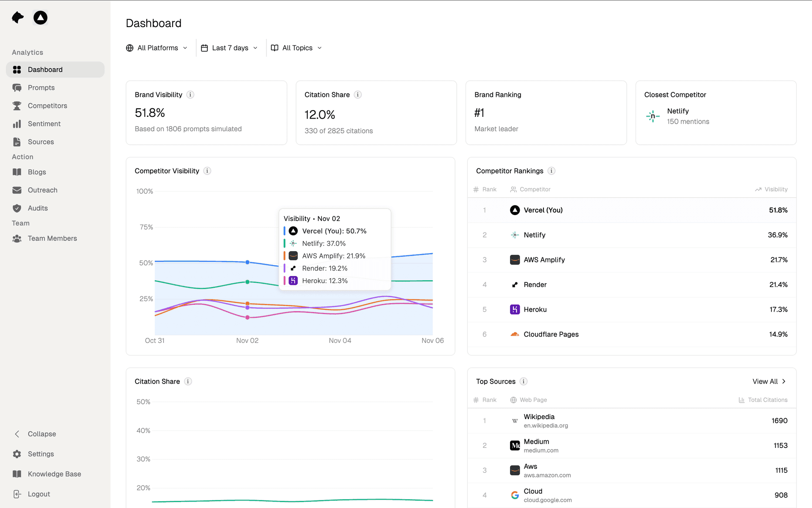The image size is (812, 508).
Task: Collapse the left sidebar
Action: (x=41, y=434)
